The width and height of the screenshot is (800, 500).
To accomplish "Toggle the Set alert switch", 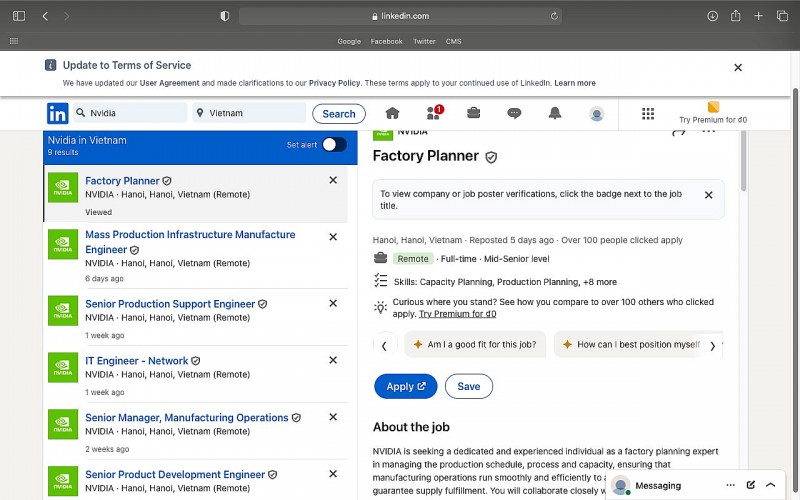I will click(334, 145).
